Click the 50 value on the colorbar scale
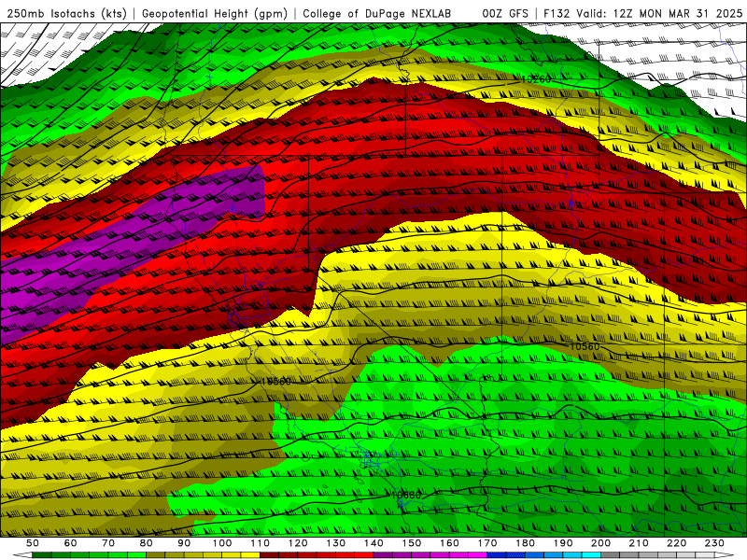This screenshot has width=747, height=560. tap(33, 543)
